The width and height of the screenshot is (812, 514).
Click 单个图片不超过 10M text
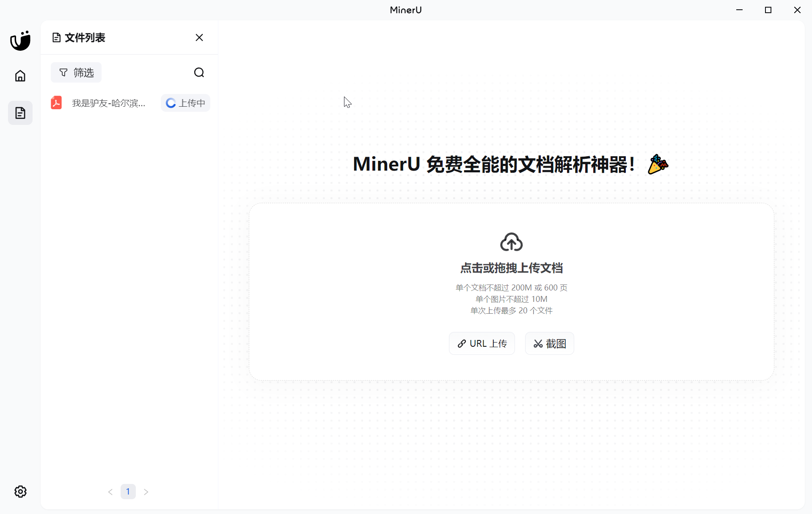[511, 299]
